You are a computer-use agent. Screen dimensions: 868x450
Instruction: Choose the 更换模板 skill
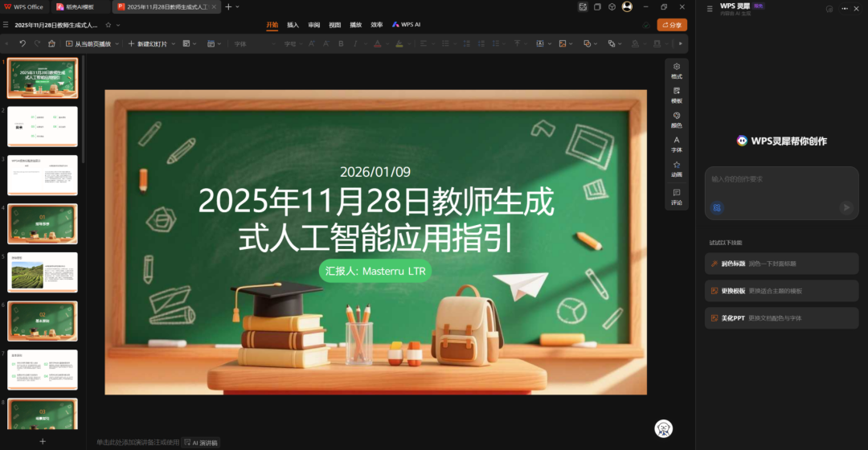click(x=781, y=291)
